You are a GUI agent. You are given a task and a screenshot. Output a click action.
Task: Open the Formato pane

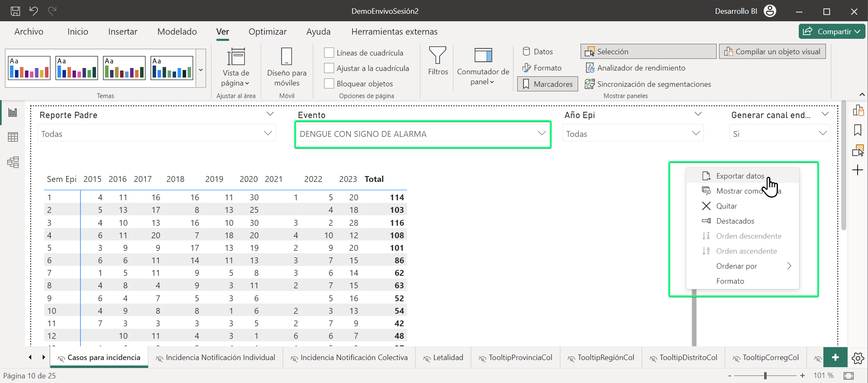[x=542, y=68]
